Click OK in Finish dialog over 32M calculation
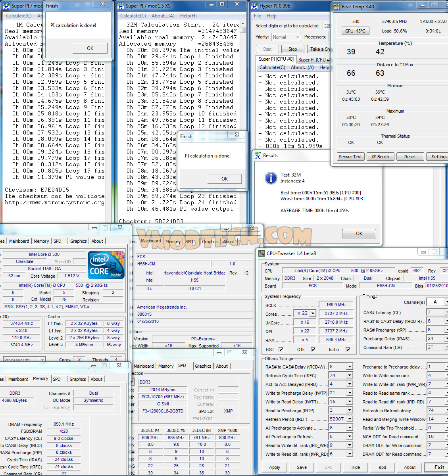 (225, 179)
